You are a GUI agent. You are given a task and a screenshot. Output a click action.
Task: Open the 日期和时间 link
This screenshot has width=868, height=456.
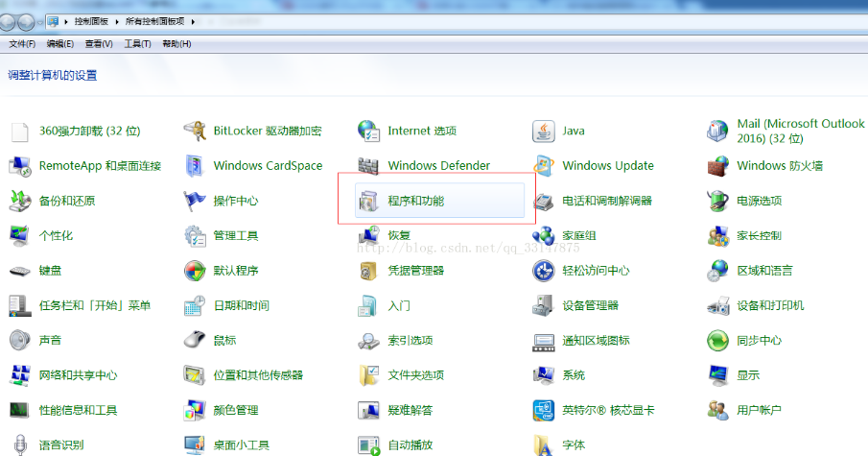[x=242, y=306]
